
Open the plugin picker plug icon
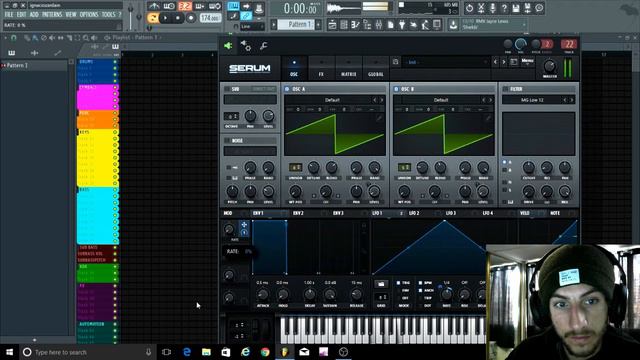click(x=402, y=25)
